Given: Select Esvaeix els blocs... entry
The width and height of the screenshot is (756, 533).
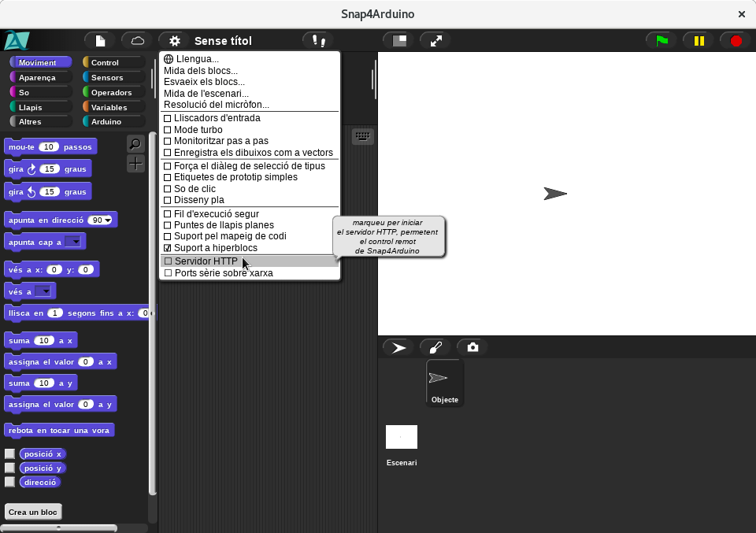Looking at the screenshot, I should coord(250,82).
